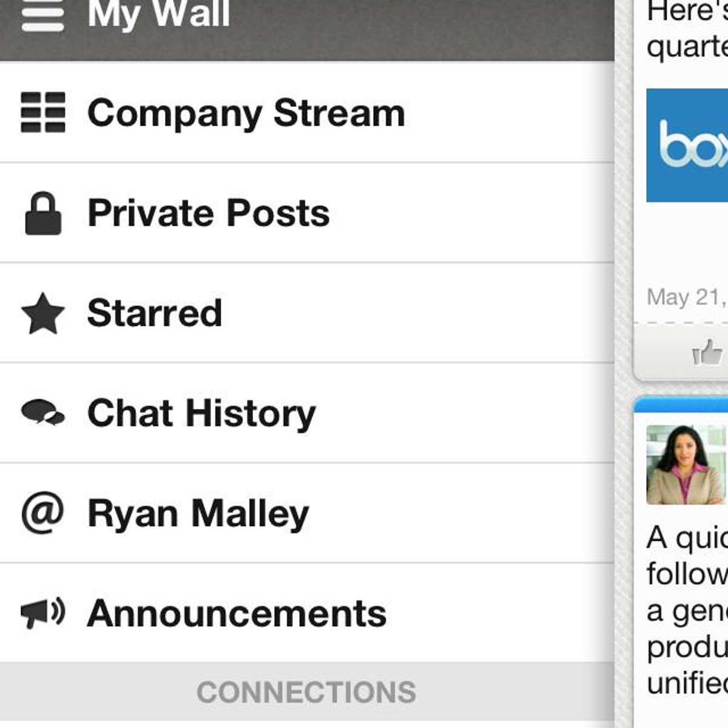The width and height of the screenshot is (728, 728).
Task: Click the Private Posts lock icon
Action: pyautogui.click(x=42, y=213)
